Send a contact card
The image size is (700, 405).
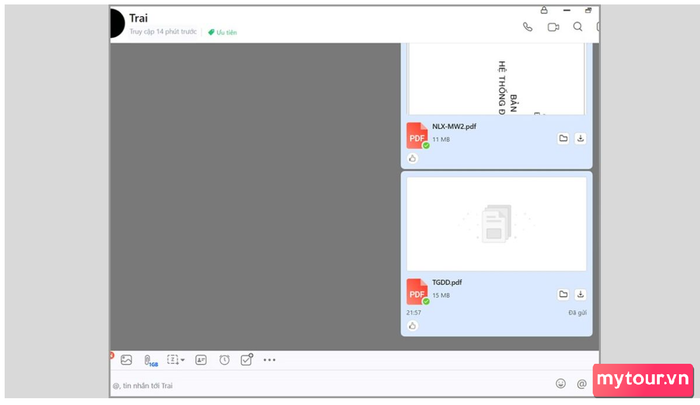[x=201, y=360]
